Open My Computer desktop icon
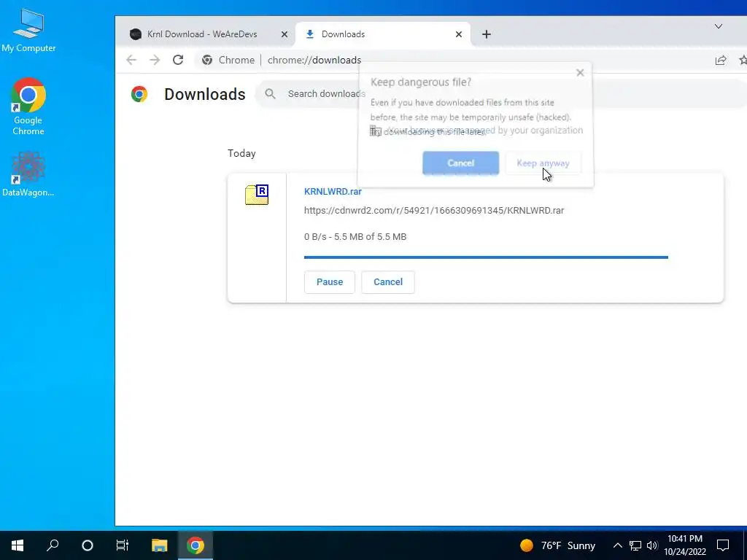The image size is (747, 560). (28, 31)
